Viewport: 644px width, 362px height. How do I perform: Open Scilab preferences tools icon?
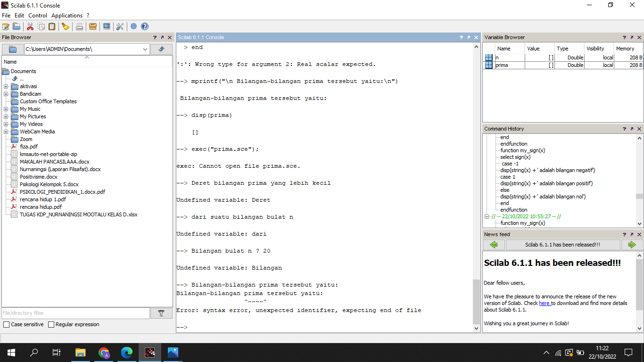point(120,26)
